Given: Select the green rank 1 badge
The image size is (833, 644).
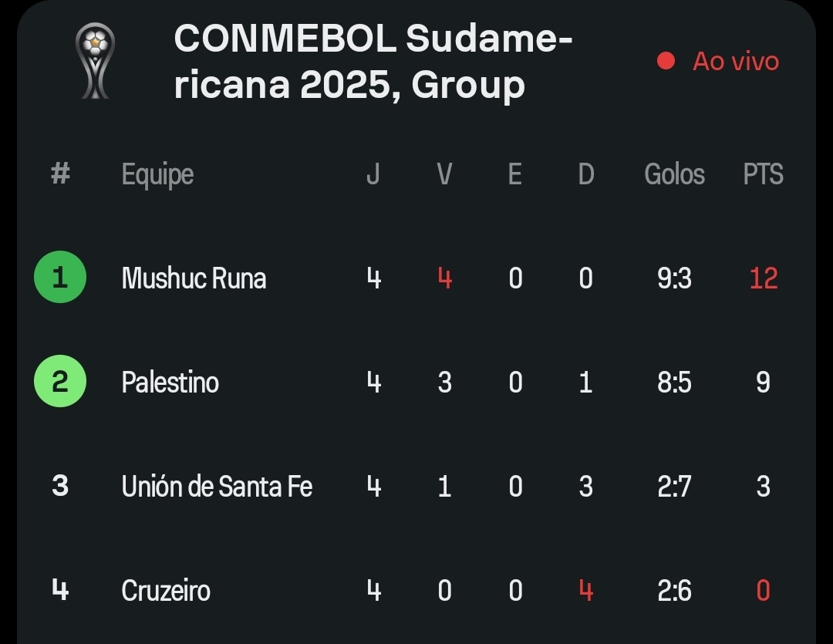Looking at the screenshot, I should coord(60,277).
